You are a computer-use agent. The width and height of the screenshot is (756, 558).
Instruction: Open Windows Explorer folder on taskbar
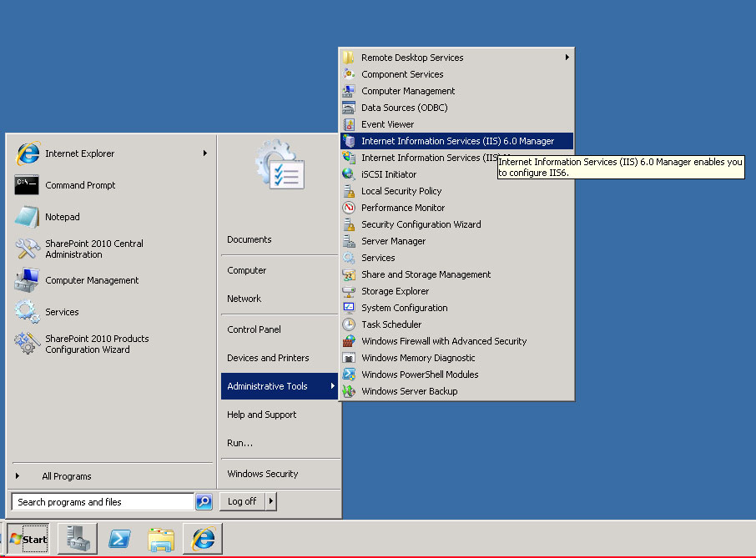point(161,539)
